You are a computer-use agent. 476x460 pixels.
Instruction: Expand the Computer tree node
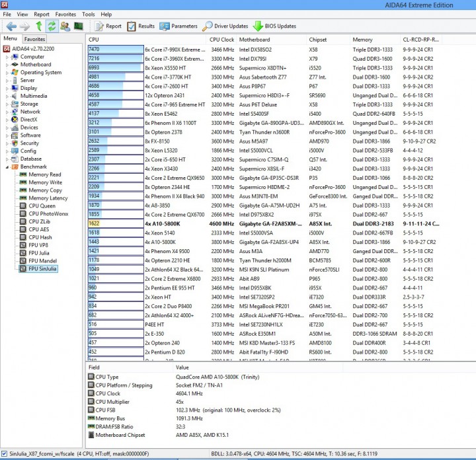tap(7, 57)
